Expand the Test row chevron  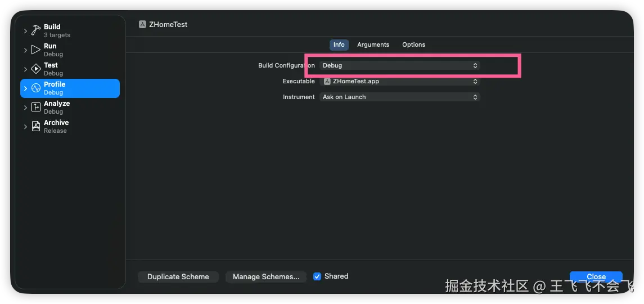(25, 69)
